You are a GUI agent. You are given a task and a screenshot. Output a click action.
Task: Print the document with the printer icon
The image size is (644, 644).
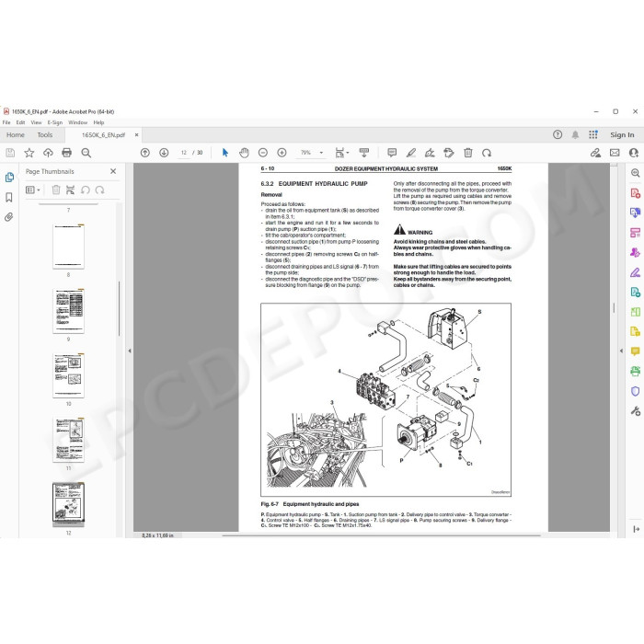click(x=66, y=153)
